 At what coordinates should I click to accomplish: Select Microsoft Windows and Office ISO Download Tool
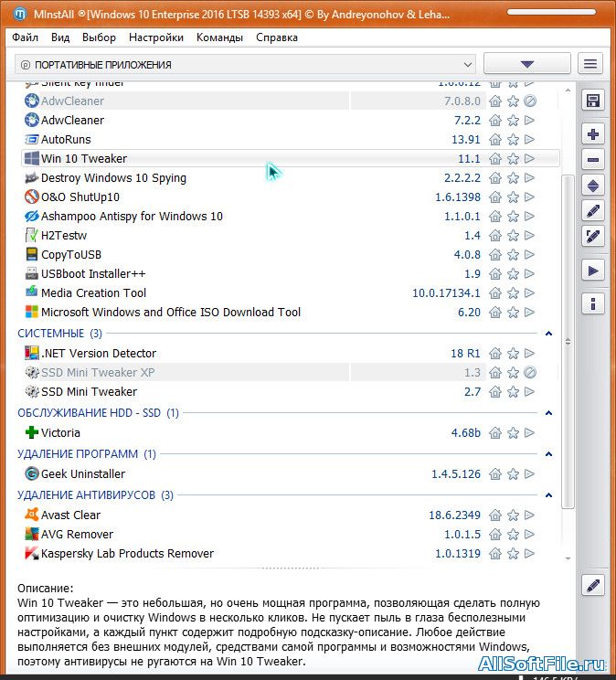click(x=171, y=313)
